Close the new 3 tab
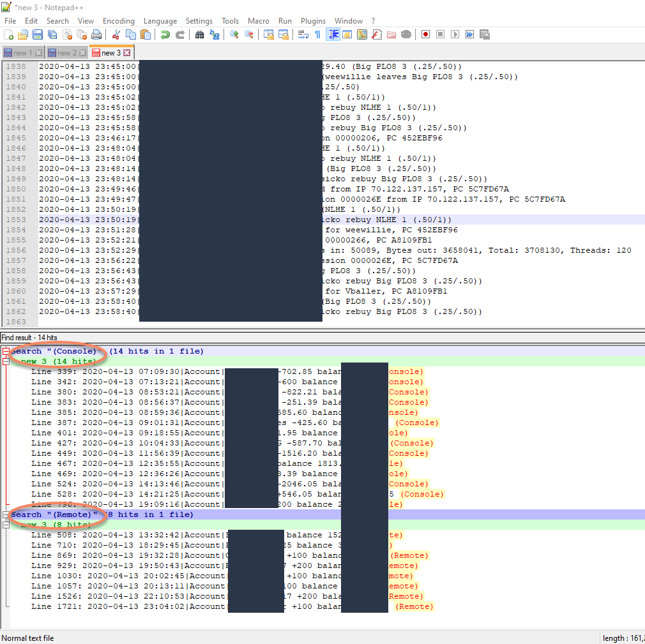This screenshot has width=645, height=644. [126, 53]
